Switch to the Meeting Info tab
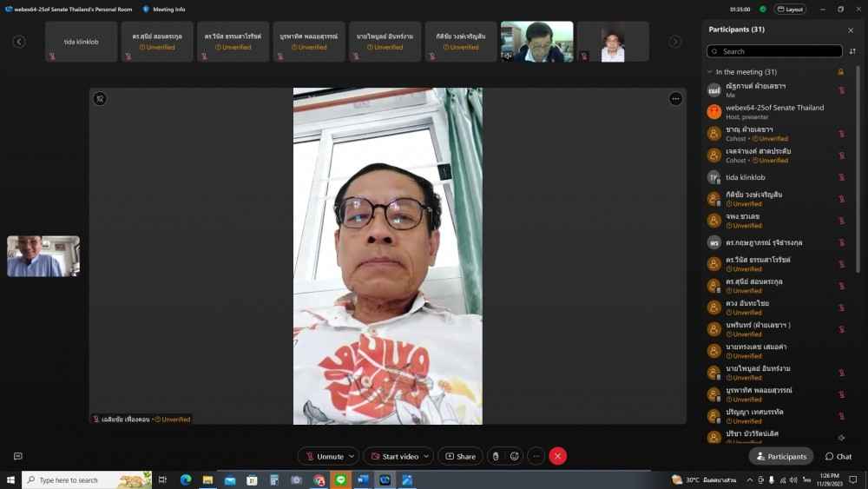 click(x=164, y=9)
